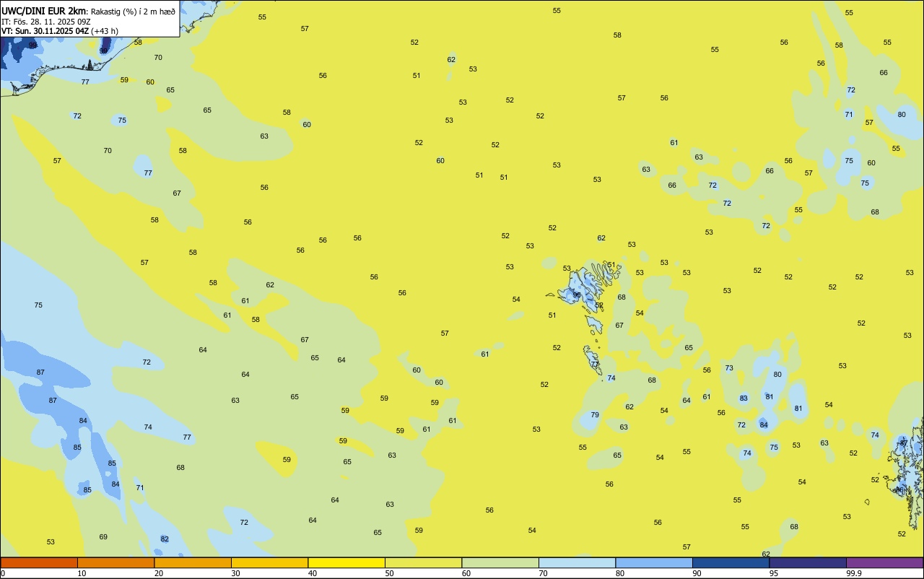
Task: Click the humidity value 96 on the Faroe Islands
Action: (577, 295)
